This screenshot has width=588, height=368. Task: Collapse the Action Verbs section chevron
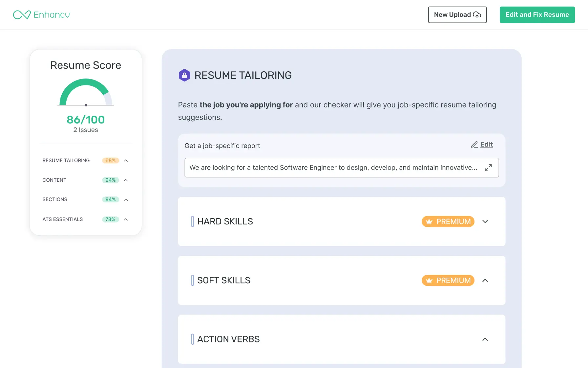point(485,339)
